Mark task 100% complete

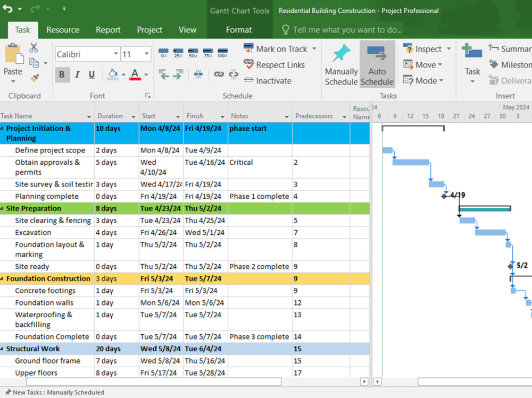[222, 53]
